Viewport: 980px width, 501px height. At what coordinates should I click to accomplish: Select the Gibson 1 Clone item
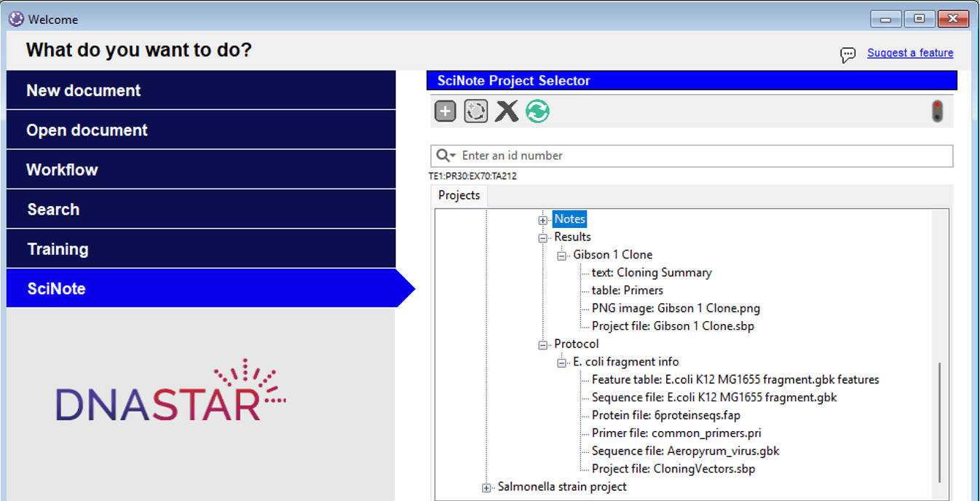[x=612, y=254]
